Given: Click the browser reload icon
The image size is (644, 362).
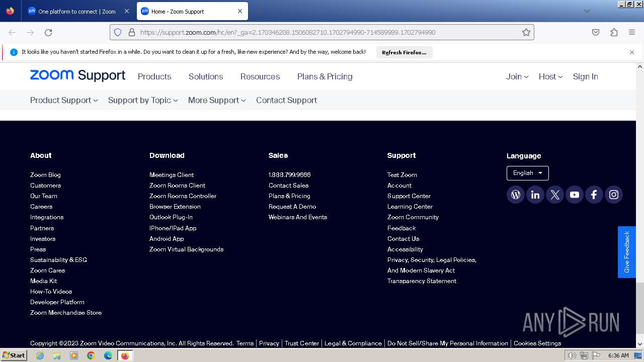Looking at the screenshot, I should [x=48, y=32].
